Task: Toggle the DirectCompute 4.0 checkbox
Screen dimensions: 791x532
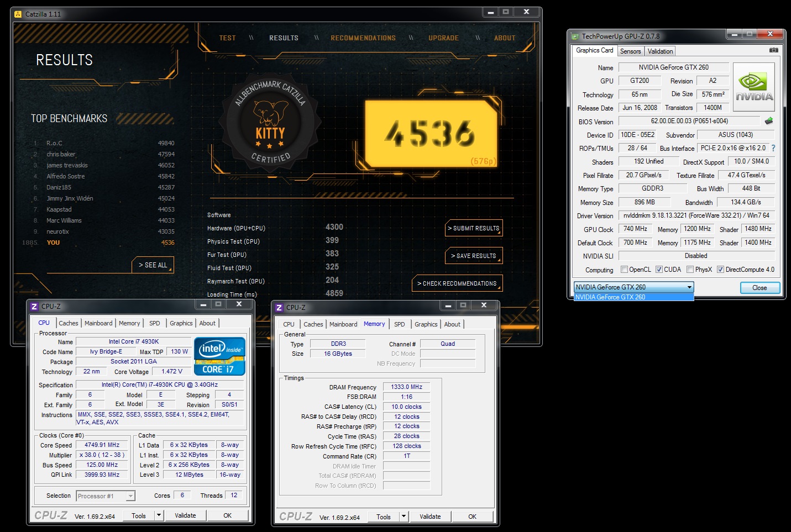Action: (720, 270)
